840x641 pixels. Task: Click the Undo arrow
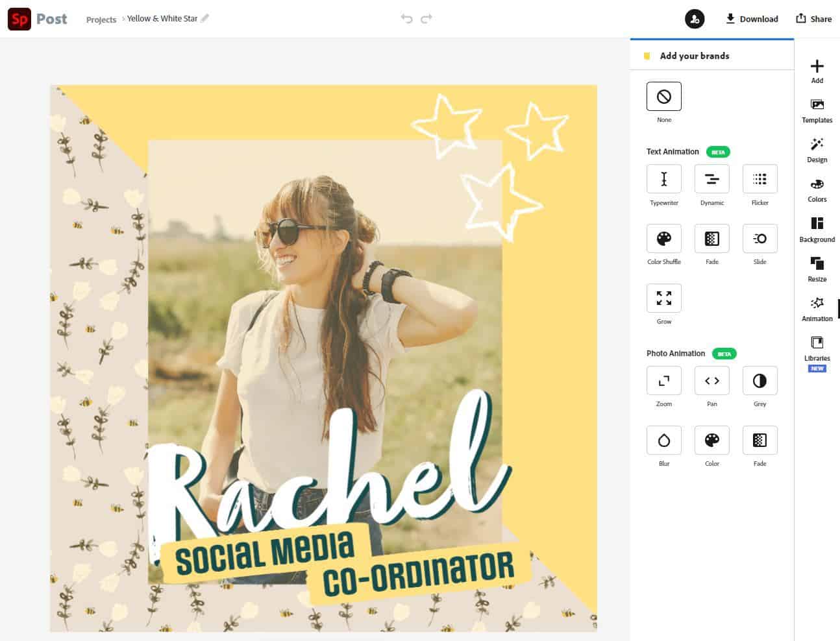(406, 19)
